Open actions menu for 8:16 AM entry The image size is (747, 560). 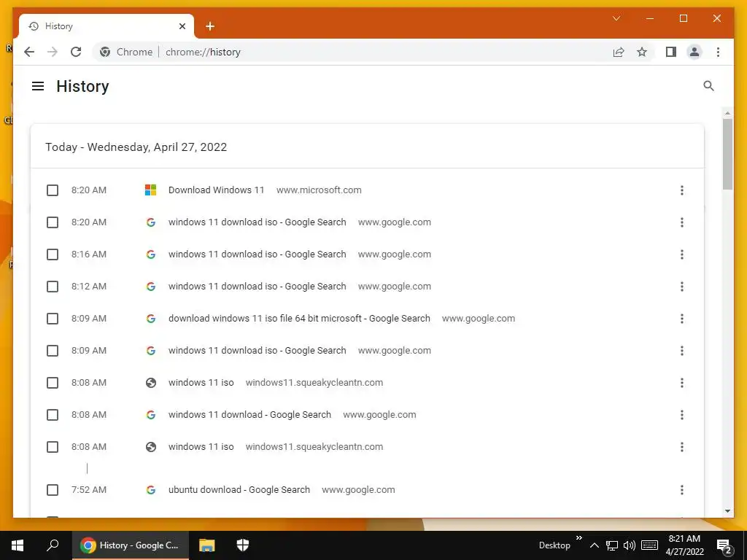[682, 254]
